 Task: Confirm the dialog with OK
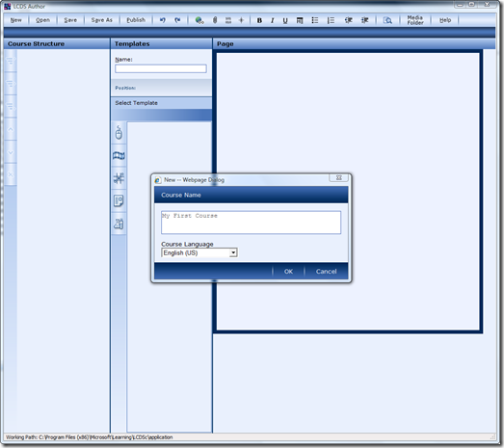coord(288,272)
